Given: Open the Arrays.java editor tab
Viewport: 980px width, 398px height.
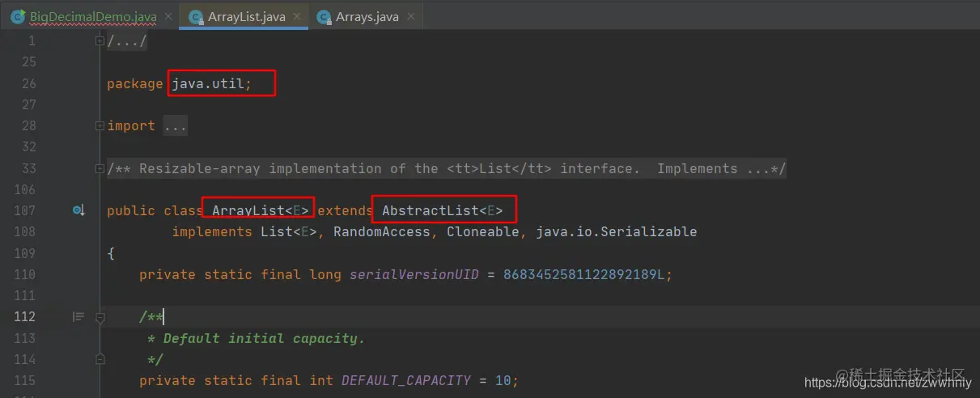Looking at the screenshot, I should [366, 16].
